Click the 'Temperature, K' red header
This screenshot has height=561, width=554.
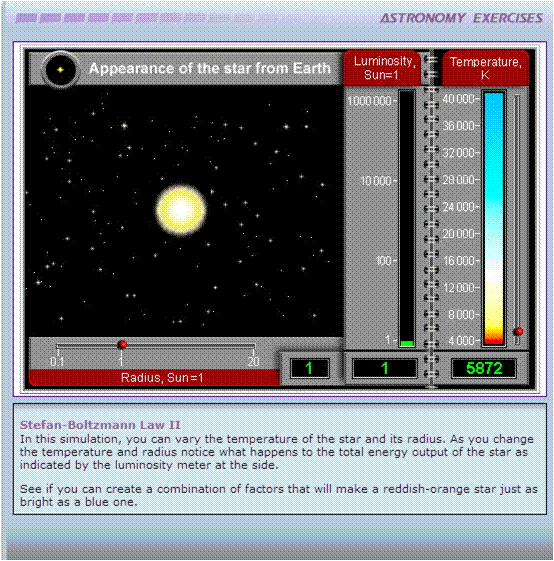click(485, 68)
